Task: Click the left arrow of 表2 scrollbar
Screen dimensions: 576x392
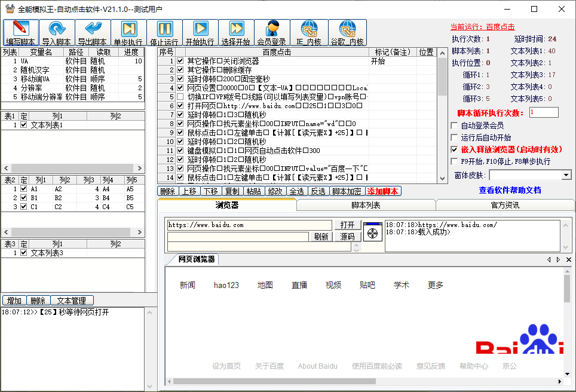Action: [x=6, y=232]
